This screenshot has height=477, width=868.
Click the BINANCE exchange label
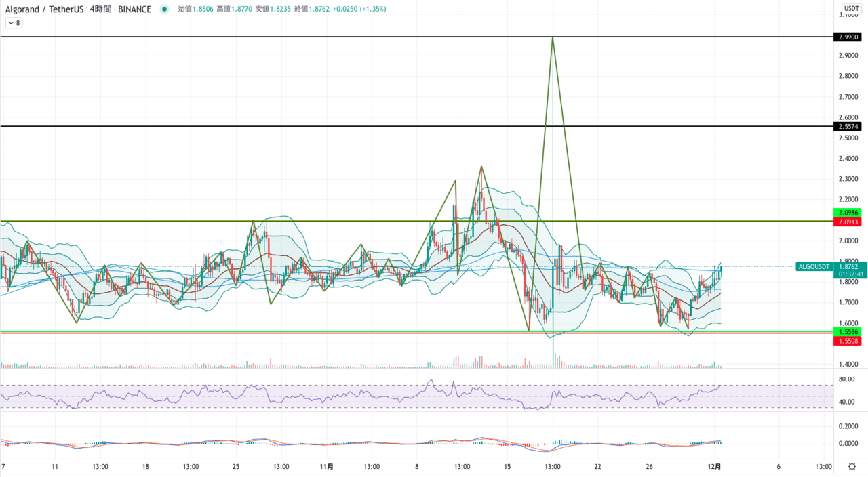tap(134, 9)
